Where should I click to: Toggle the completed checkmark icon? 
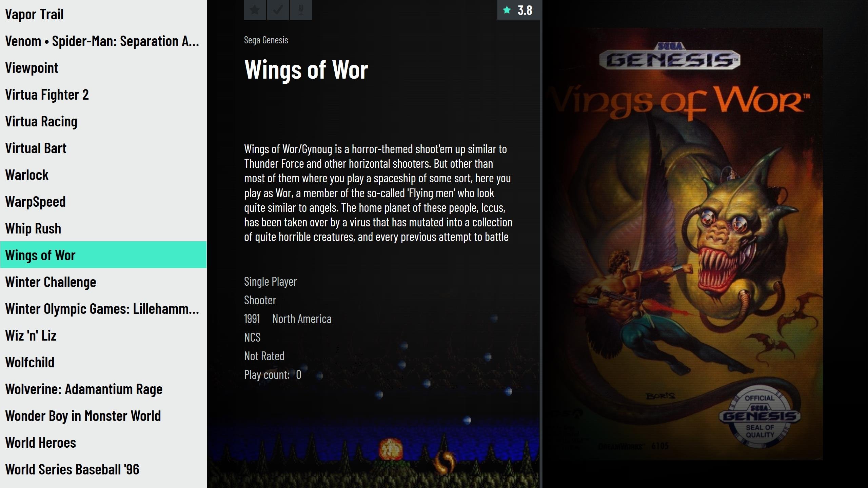click(278, 10)
